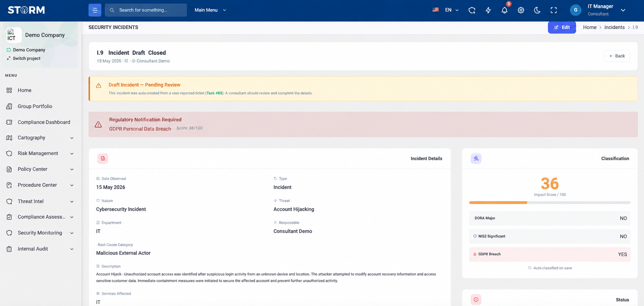
Task: Open the notifications bell icon
Action: pos(505,10)
